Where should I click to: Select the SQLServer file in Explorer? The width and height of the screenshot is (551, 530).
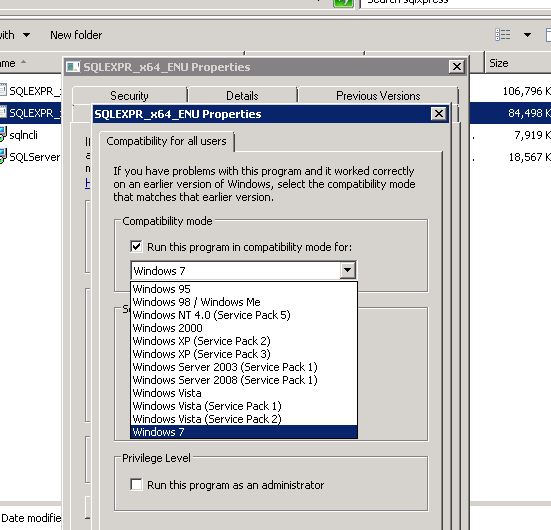point(34,157)
